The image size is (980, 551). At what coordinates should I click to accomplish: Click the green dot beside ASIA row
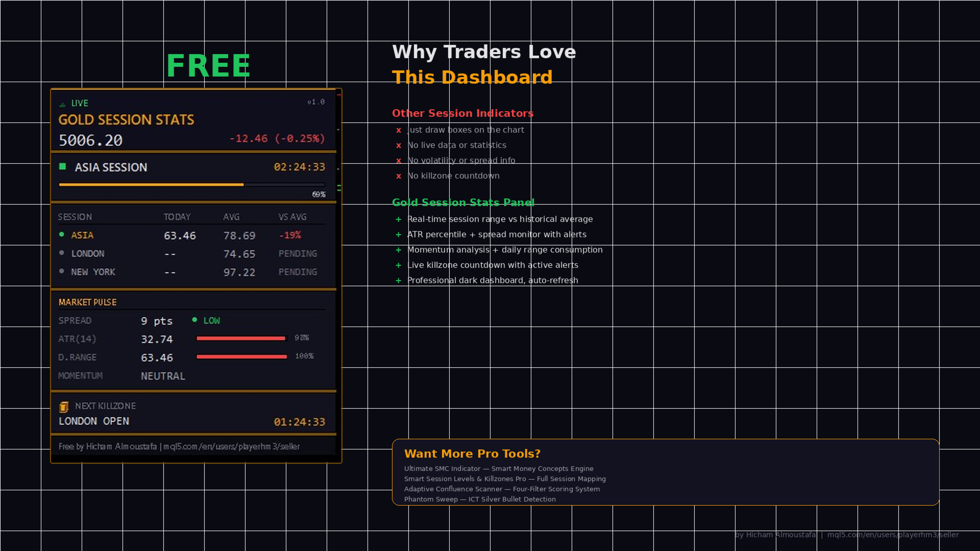pos(62,235)
